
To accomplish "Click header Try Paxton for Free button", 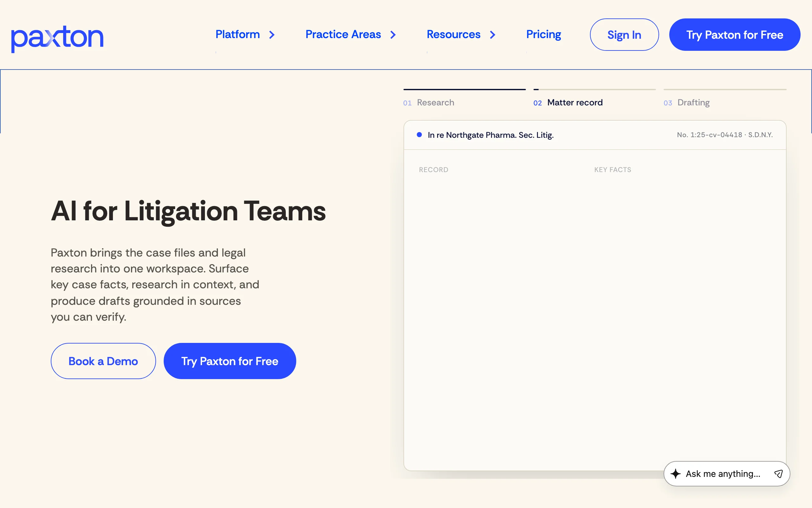I will (x=735, y=35).
